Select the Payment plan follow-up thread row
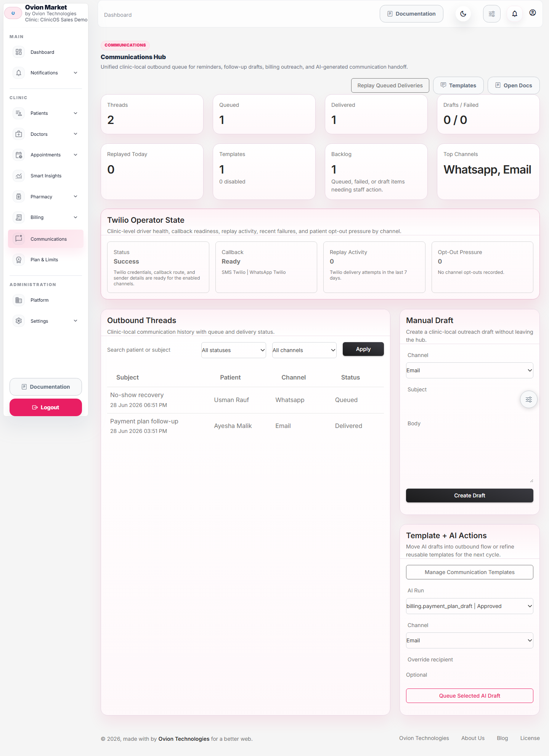This screenshot has width=549, height=756. [246, 426]
